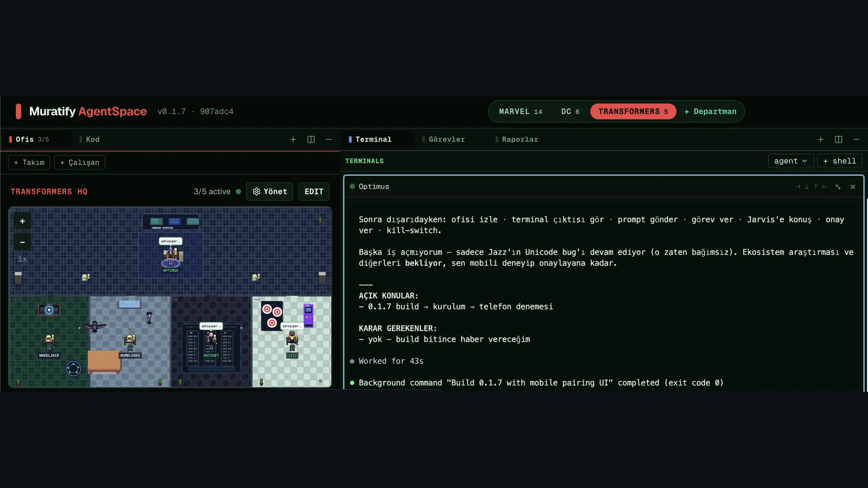Viewport: 868px width, 488px height.
Task: Close the Optimus terminal pane
Action: (853, 187)
